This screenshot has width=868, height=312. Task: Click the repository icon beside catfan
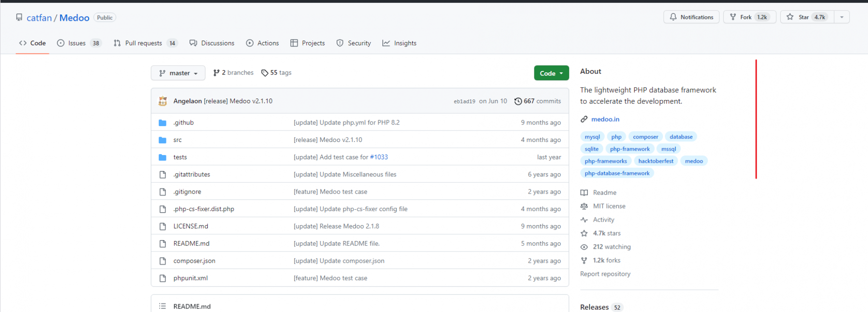click(19, 17)
